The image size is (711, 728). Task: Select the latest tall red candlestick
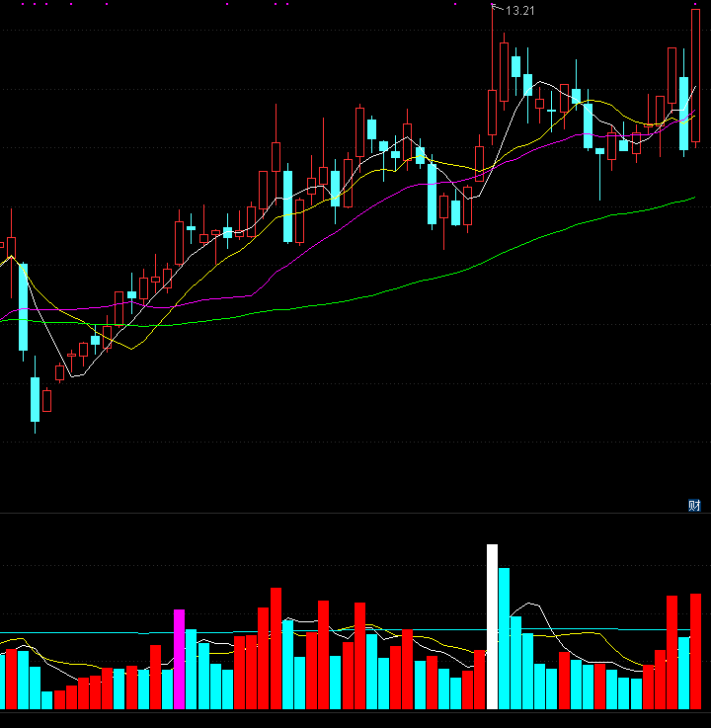coord(695,76)
